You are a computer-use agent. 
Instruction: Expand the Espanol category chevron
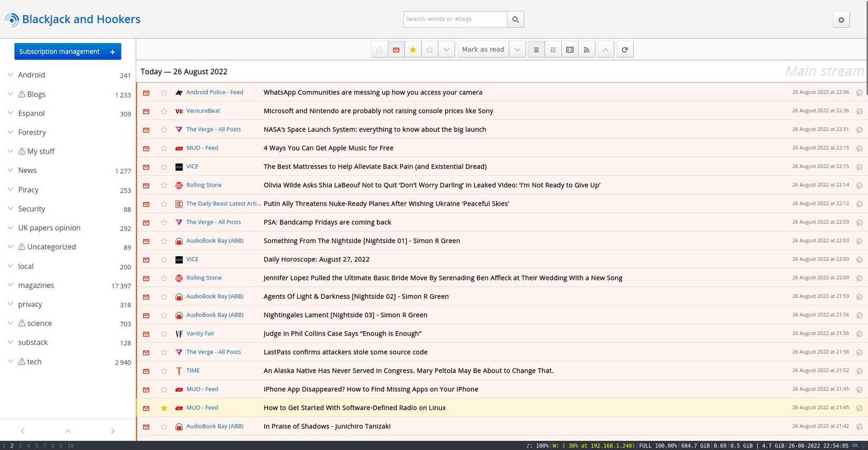point(11,113)
